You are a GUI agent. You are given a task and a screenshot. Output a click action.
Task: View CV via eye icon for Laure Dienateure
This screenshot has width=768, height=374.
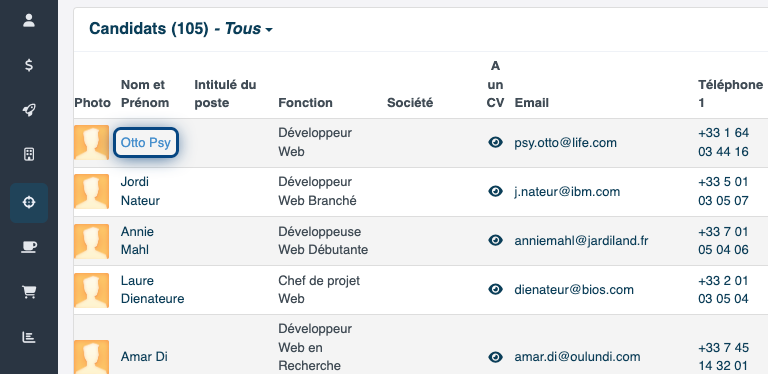[x=496, y=289]
